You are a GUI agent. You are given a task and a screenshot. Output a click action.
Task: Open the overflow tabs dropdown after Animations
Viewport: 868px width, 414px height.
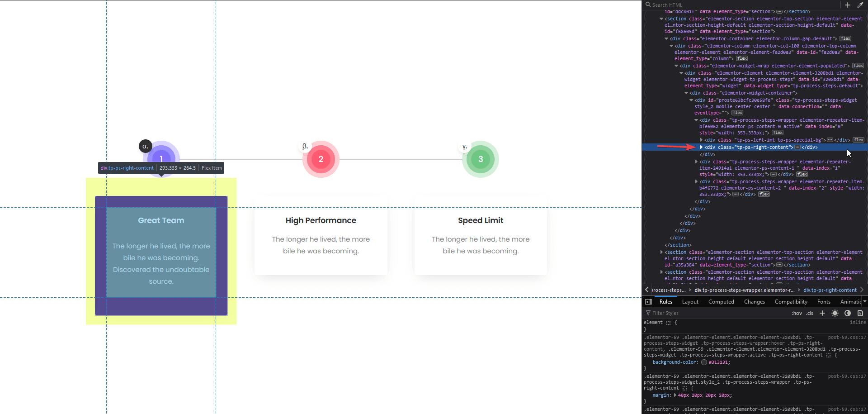pos(864,302)
